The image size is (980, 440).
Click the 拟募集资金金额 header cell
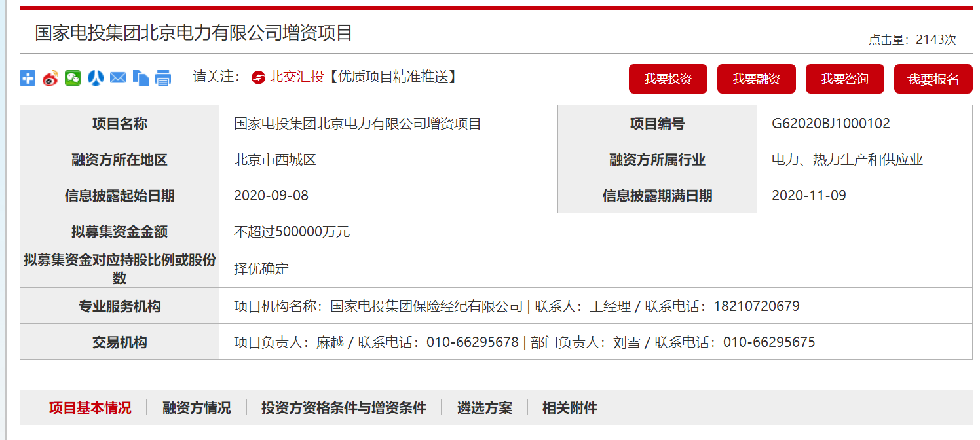click(120, 231)
